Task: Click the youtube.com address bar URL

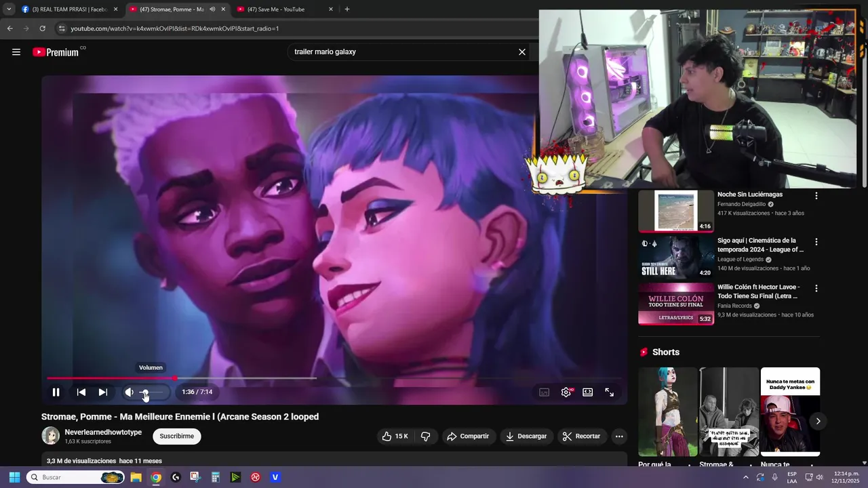Action: click(175, 28)
